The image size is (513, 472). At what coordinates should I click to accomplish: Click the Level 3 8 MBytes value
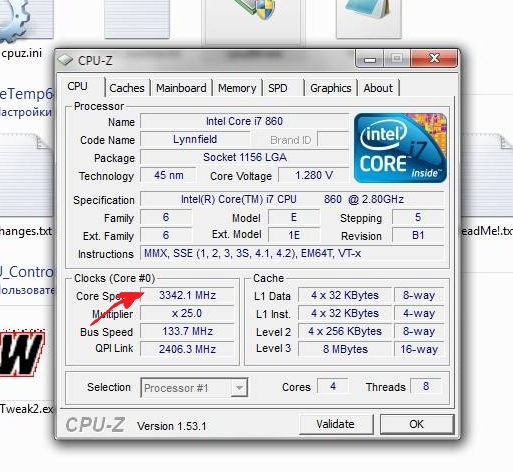click(345, 349)
